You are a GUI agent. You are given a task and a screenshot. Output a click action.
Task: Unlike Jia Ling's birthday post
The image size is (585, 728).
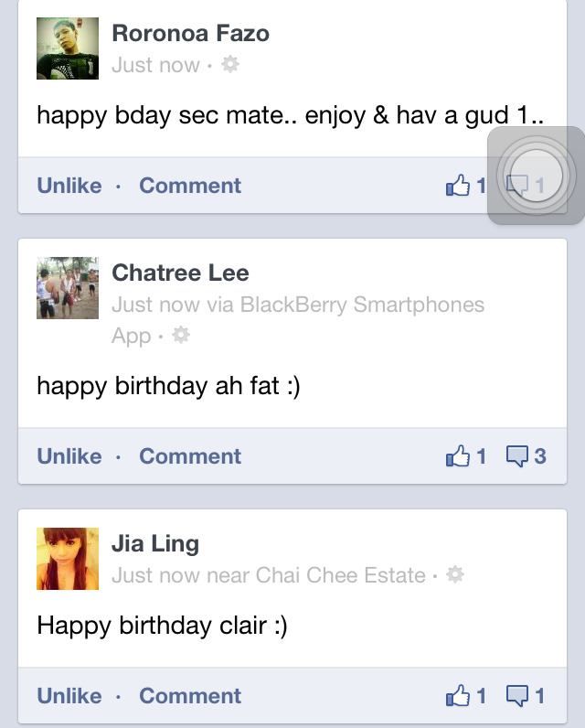click(x=69, y=696)
